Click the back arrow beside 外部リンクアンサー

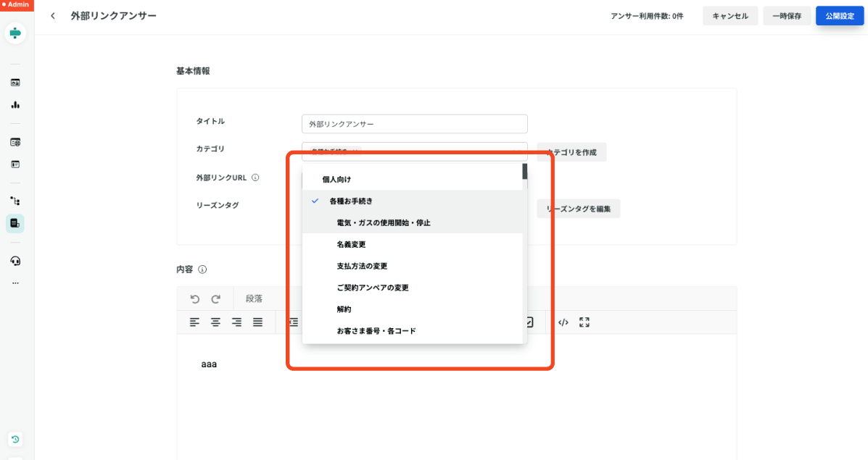coord(53,16)
